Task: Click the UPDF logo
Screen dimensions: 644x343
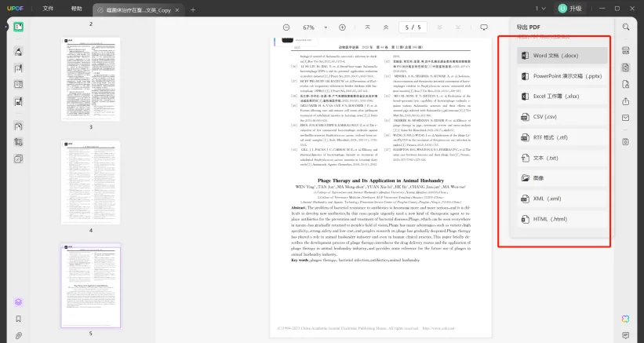Action: point(15,9)
